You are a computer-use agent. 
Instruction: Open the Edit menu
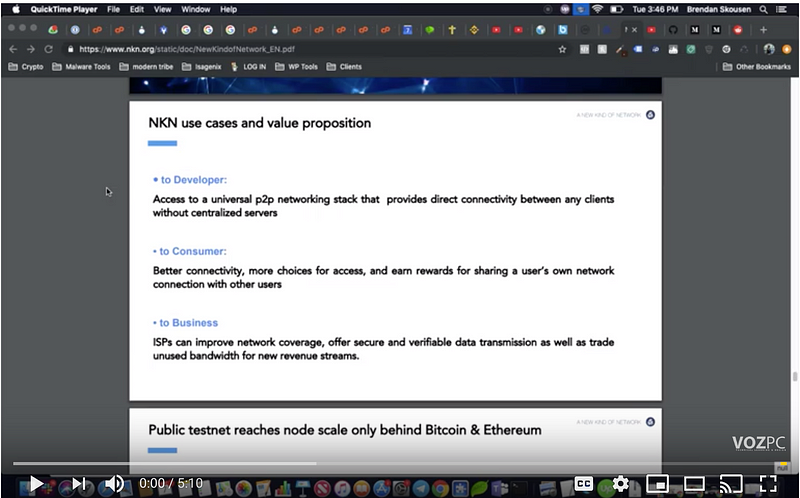137,9
